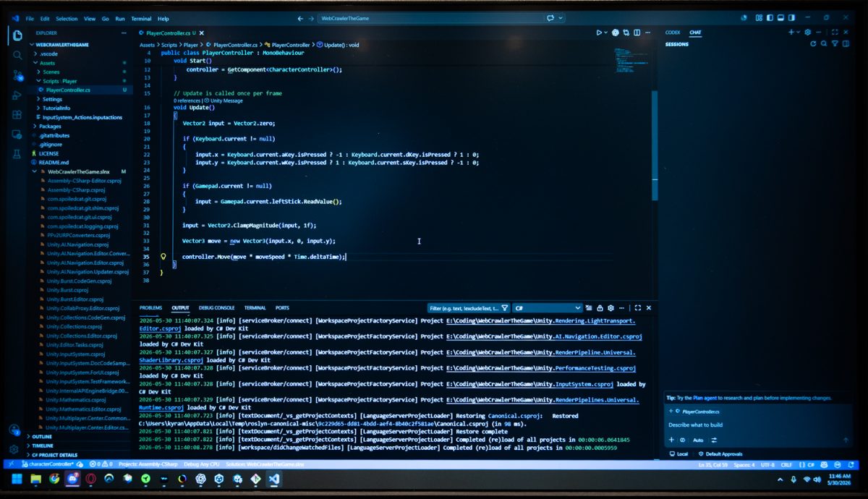Screen dimensions: 868x499
Task: Open the Auto model picker in chat input
Action: click(x=698, y=440)
